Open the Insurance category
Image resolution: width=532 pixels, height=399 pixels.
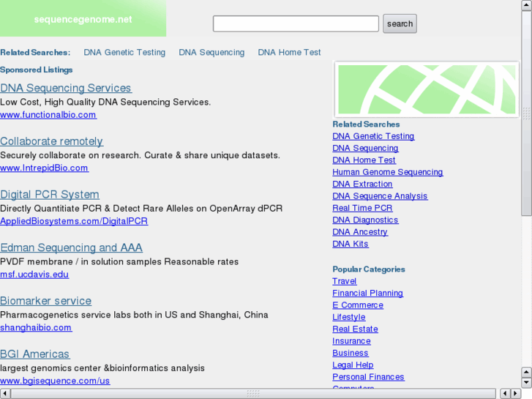351,341
